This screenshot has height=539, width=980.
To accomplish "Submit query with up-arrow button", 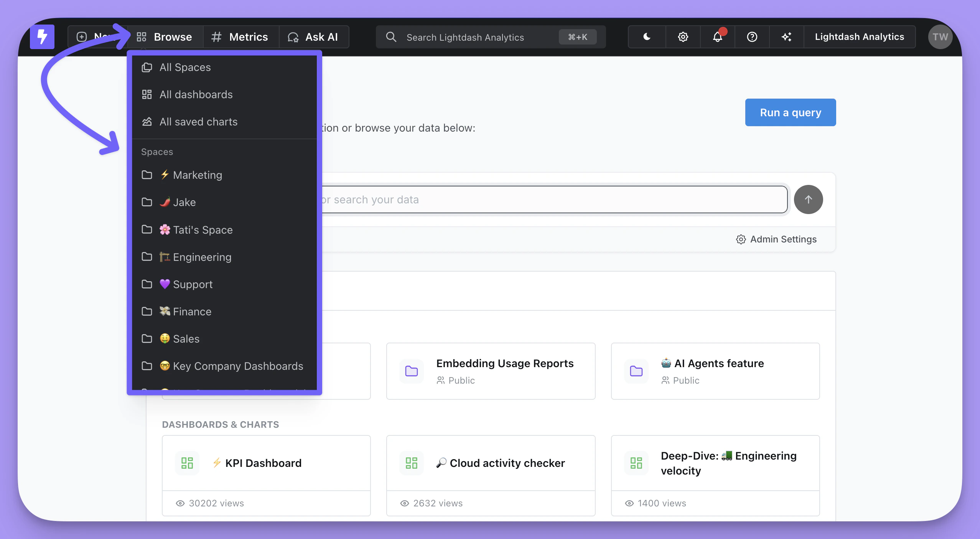I will [808, 199].
